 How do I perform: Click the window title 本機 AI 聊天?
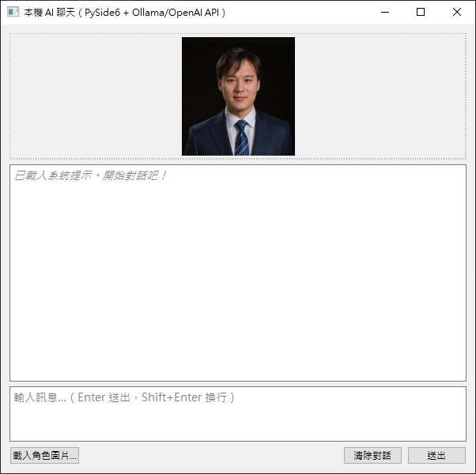click(x=49, y=13)
